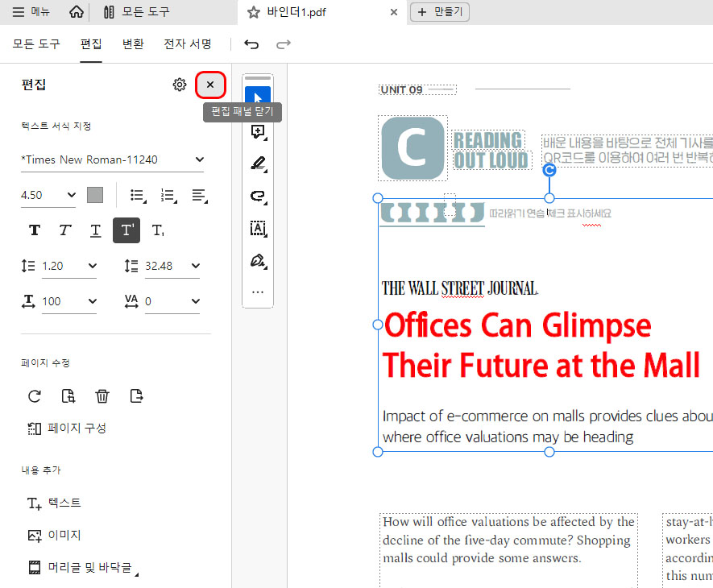Undo the last action
Viewport: 713px width, 588px height.
251,44
